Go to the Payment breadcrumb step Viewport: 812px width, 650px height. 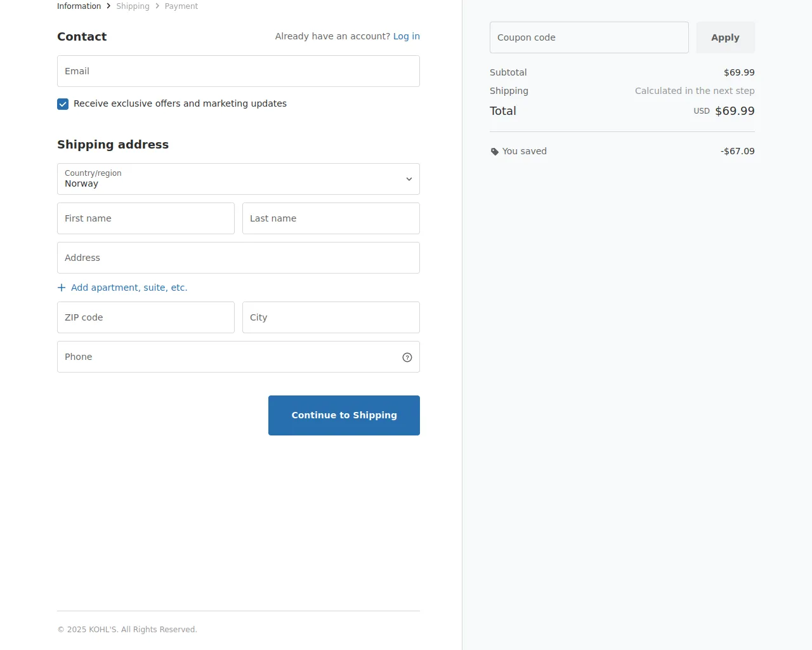181,6
